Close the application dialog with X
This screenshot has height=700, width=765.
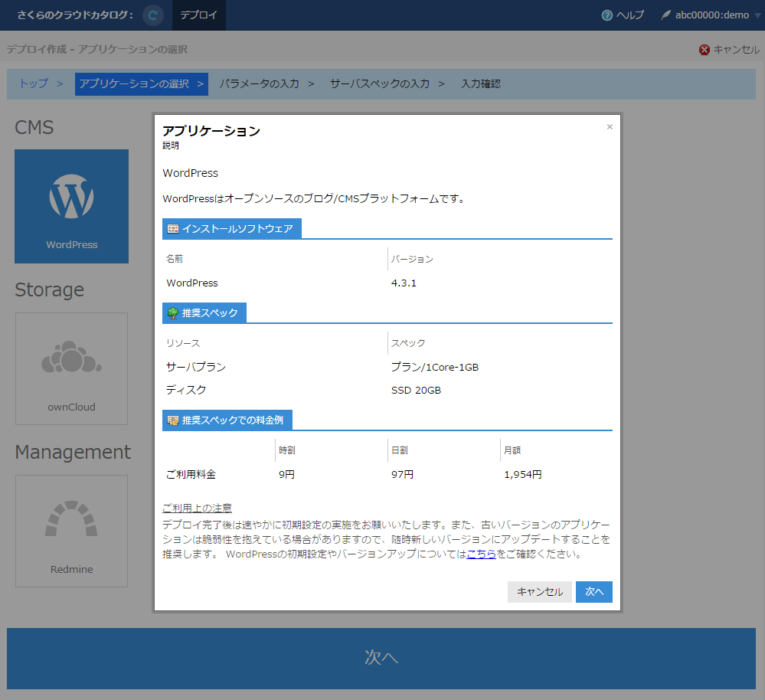610,127
